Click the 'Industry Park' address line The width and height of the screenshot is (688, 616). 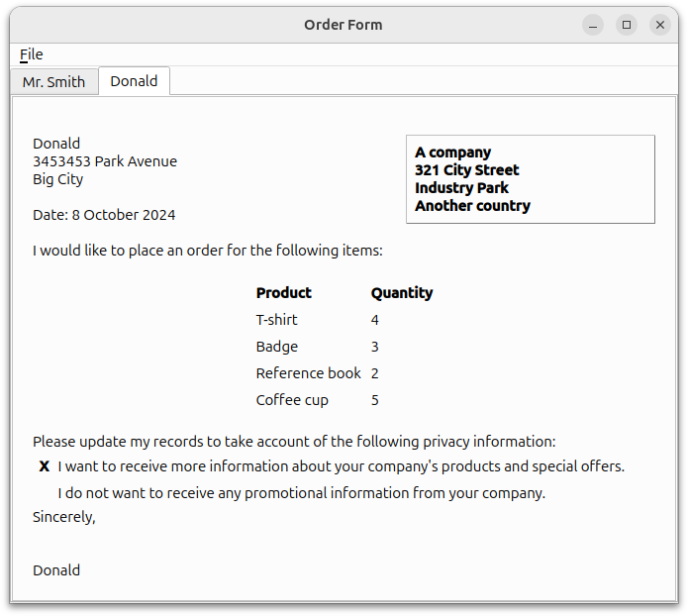pos(461,188)
